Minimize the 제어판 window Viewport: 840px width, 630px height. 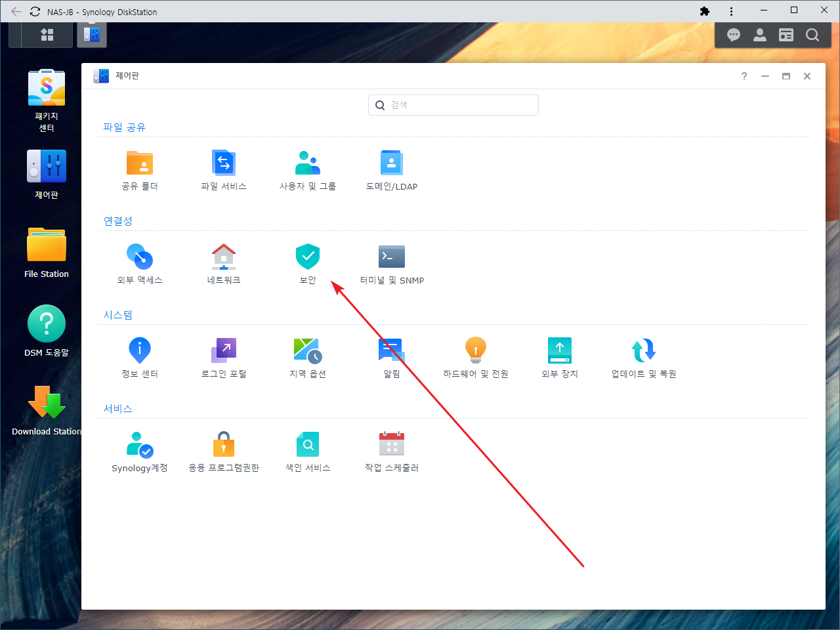pos(765,76)
